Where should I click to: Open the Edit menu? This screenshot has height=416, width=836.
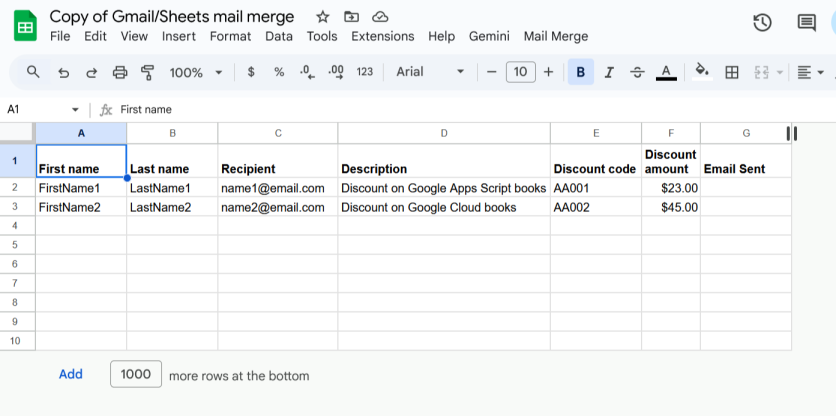pyautogui.click(x=95, y=36)
